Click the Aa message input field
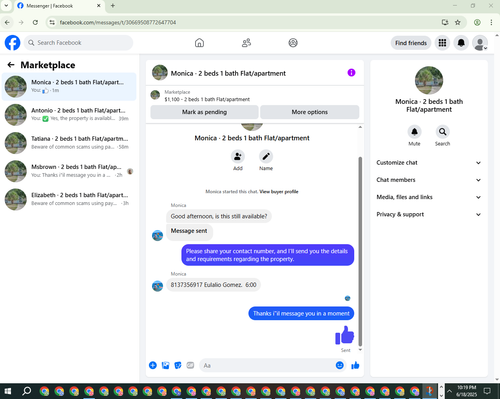 tap(267, 365)
